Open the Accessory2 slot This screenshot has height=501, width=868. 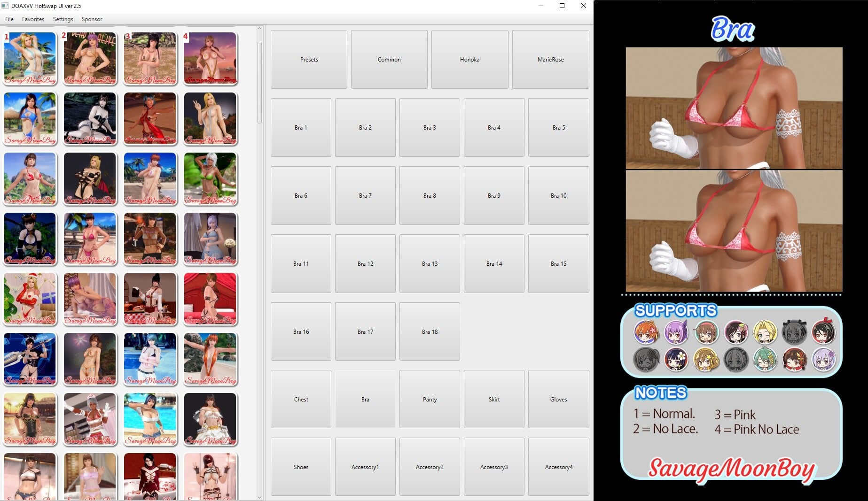click(430, 467)
